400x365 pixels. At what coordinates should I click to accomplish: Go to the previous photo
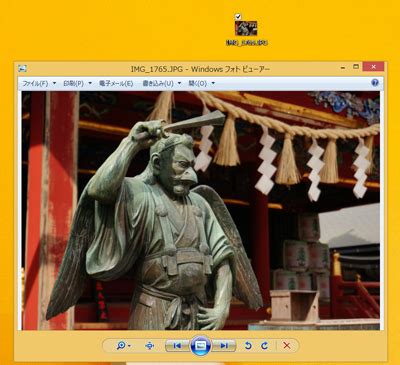click(x=177, y=346)
